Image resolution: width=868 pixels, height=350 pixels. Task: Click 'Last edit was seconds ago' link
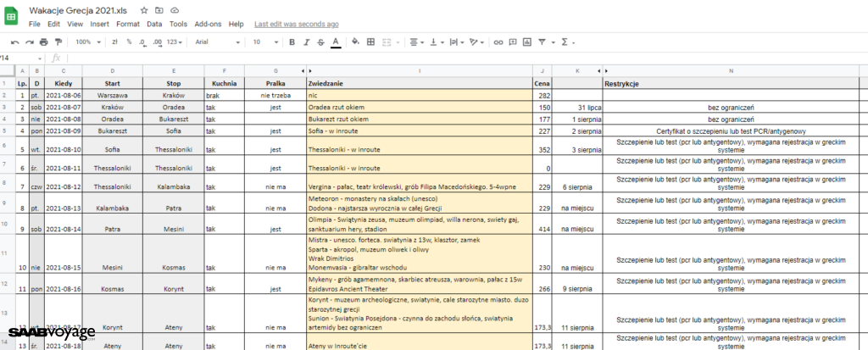[296, 25]
